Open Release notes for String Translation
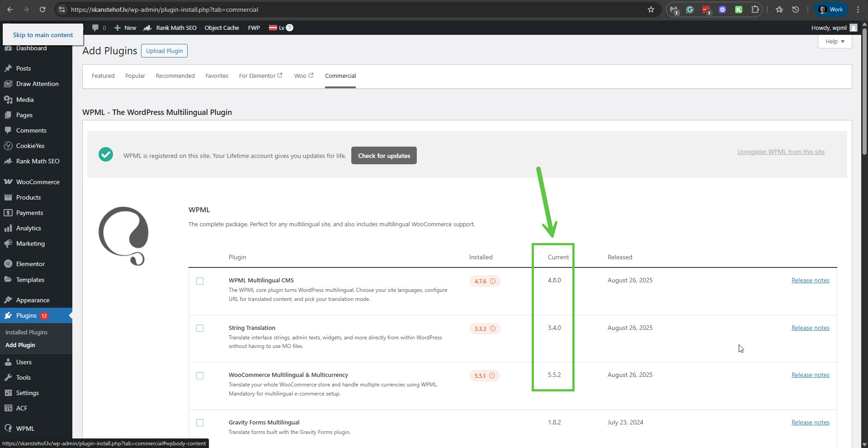The width and height of the screenshot is (868, 448). click(x=810, y=328)
